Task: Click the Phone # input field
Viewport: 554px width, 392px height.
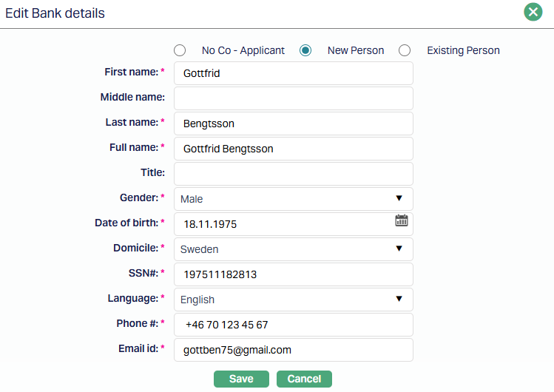Action: click(x=293, y=325)
